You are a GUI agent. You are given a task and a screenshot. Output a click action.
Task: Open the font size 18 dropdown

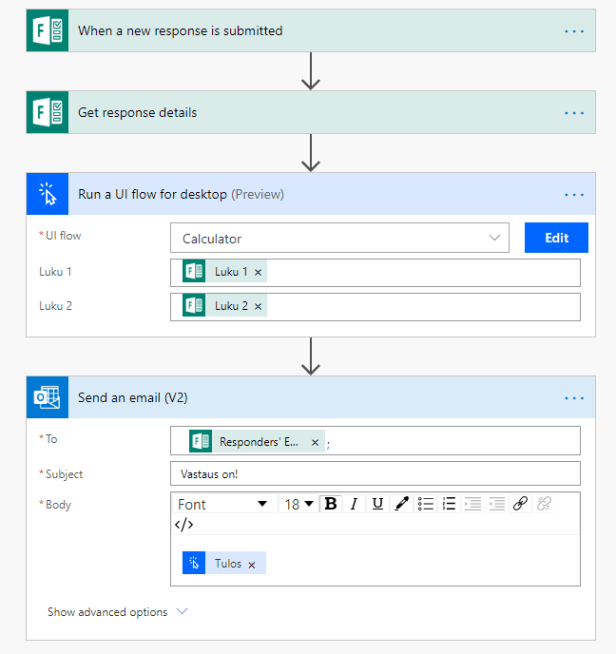coord(299,504)
